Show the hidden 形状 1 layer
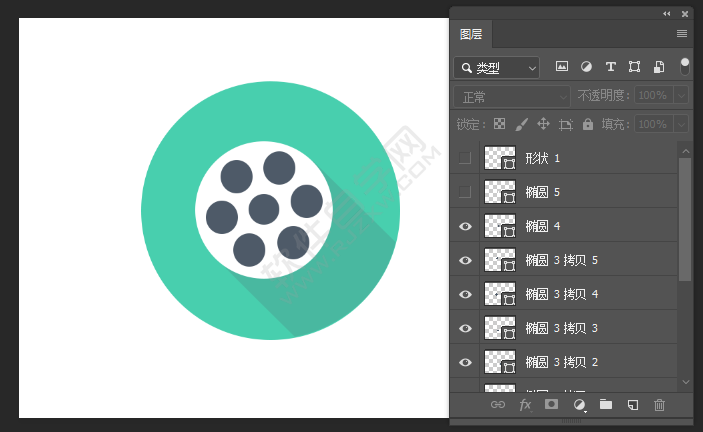703x432 pixels. pos(465,158)
